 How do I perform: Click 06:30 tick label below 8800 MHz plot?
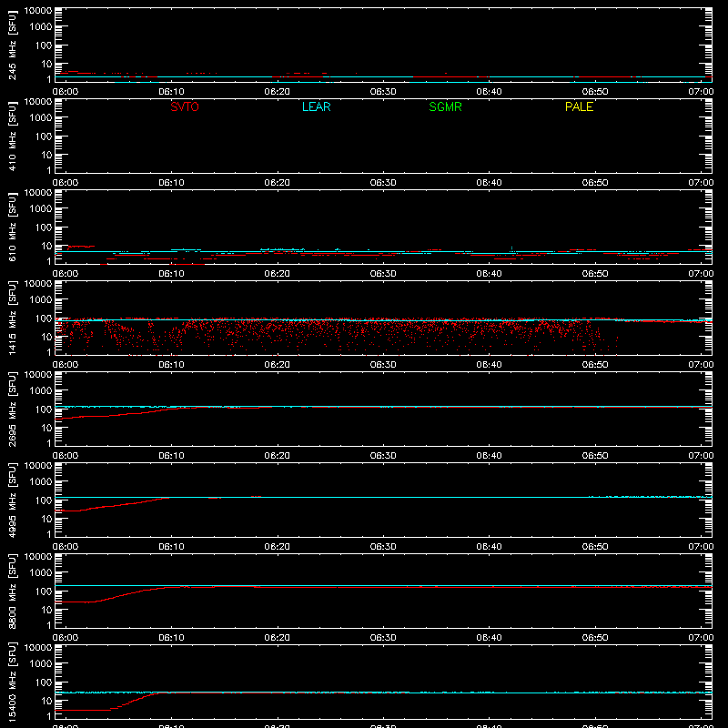click(383, 638)
